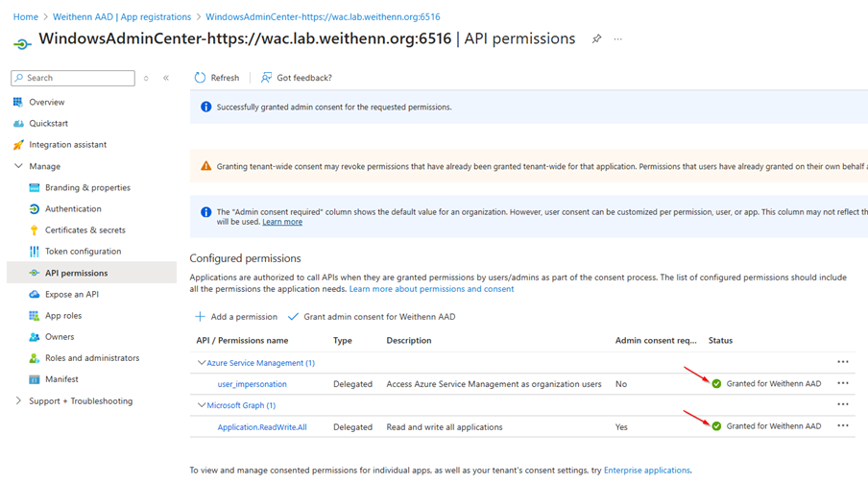Click the Refresh button

click(x=217, y=78)
